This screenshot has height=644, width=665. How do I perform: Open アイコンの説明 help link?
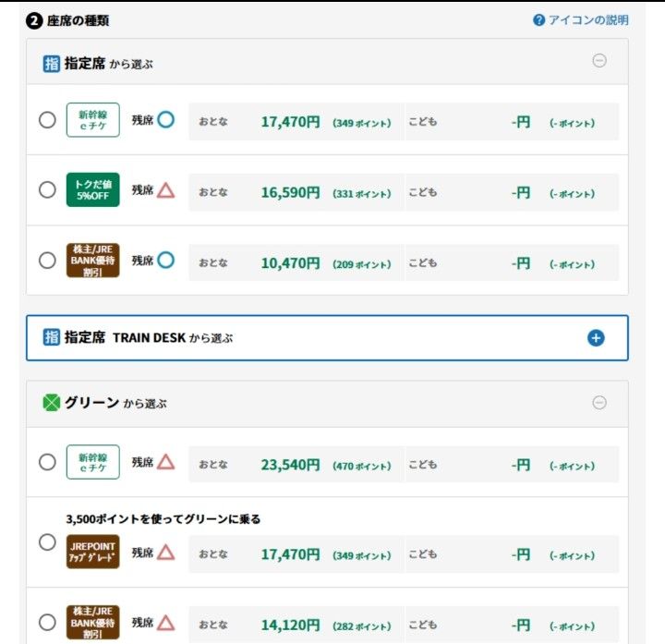(588, 20)
